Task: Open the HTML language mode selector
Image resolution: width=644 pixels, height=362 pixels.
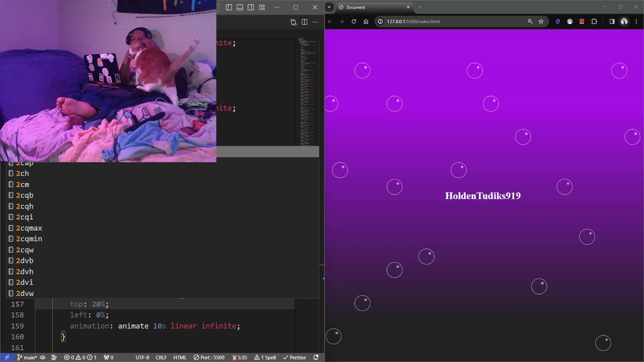Action: tap(180, 357)
